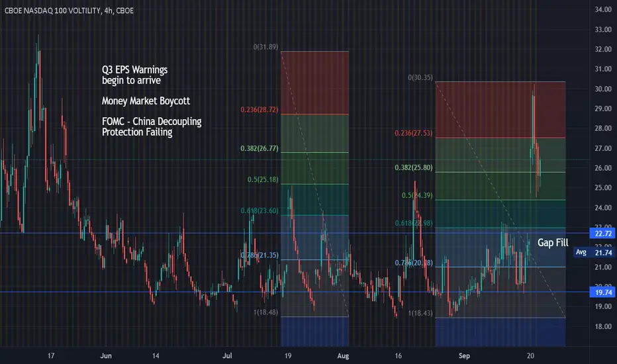Click the 0.382(25.80) retracement label
Screen dimensions: 617x364
pos(414,167)
